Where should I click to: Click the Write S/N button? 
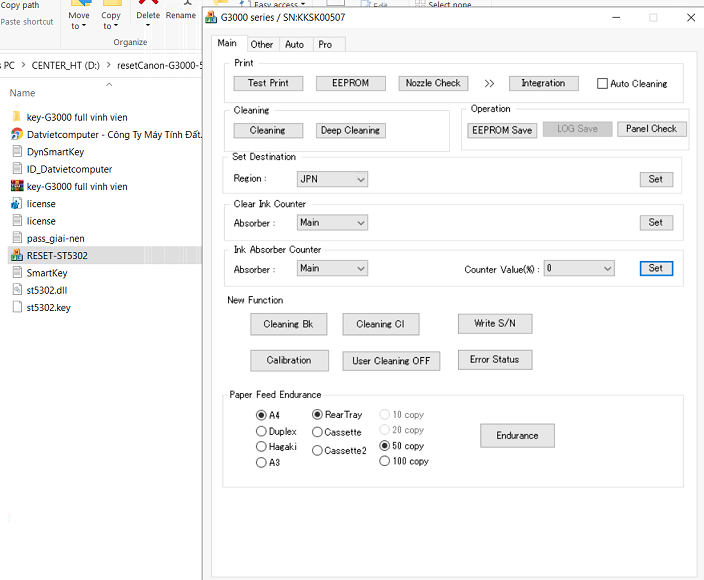point(495,324)
